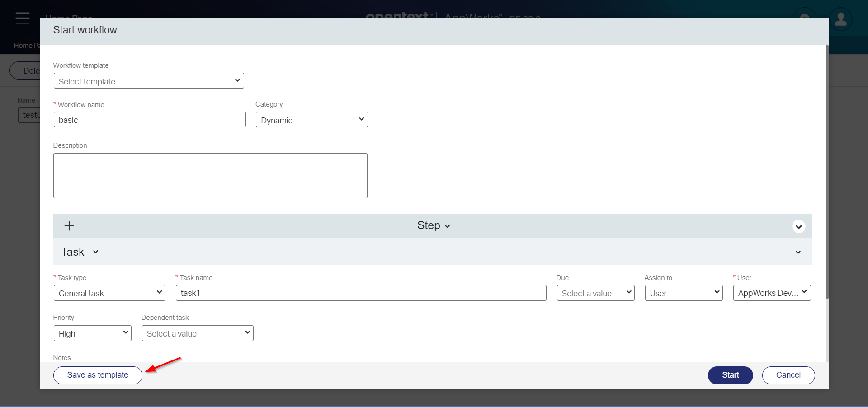Collapse the Task row with its right-edge chevron
Viewport: 868px width, 407px height.
tap(798, 252)
